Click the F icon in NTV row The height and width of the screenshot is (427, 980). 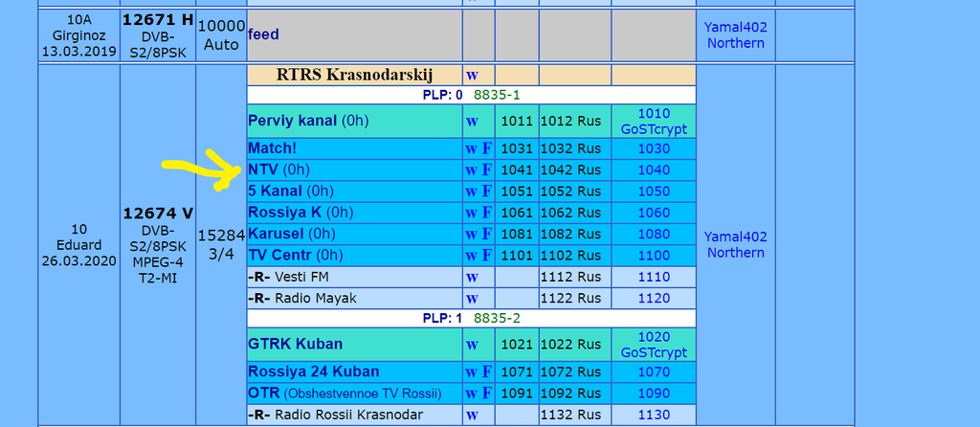tap(487, 170)
